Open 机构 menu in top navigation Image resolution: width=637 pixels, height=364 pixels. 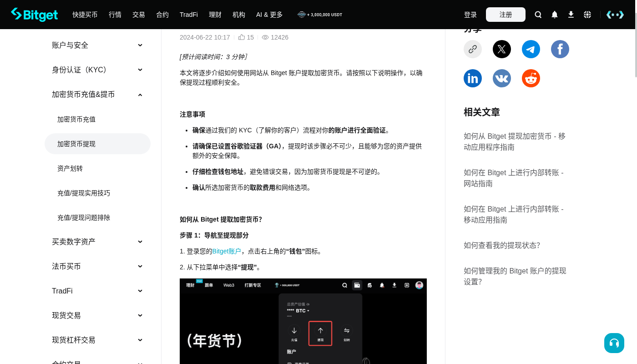point(239,15)
